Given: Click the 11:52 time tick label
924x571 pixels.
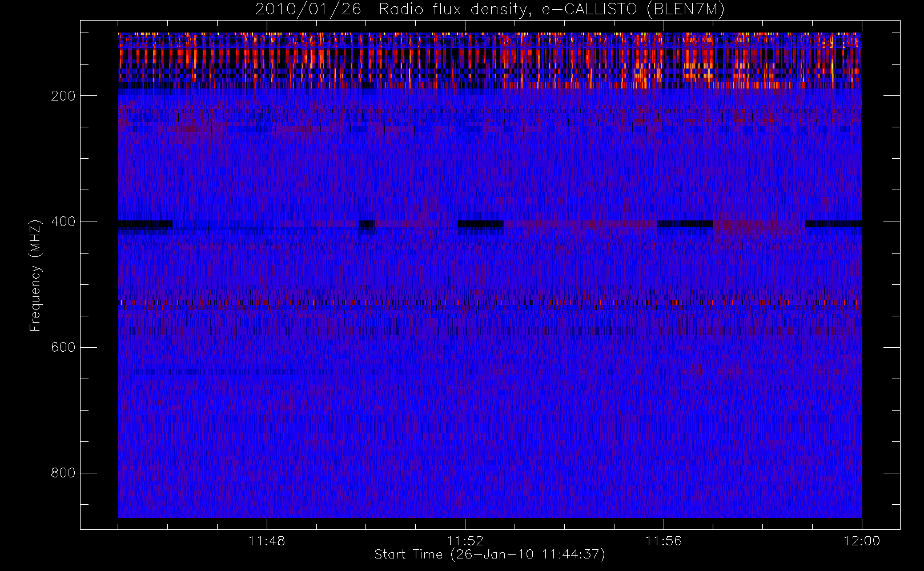Looking at the screenshot, I should 465,541.
